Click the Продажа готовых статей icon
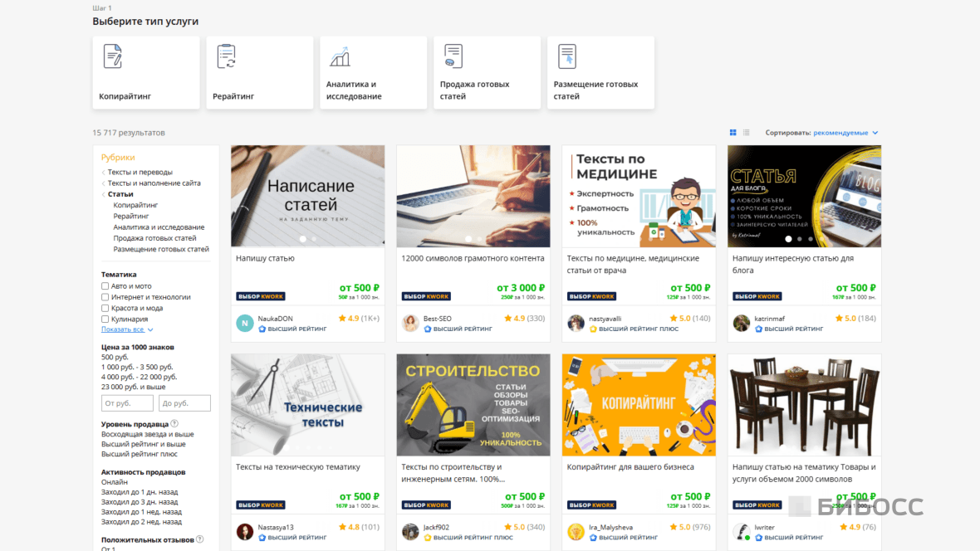 [453, 56]
